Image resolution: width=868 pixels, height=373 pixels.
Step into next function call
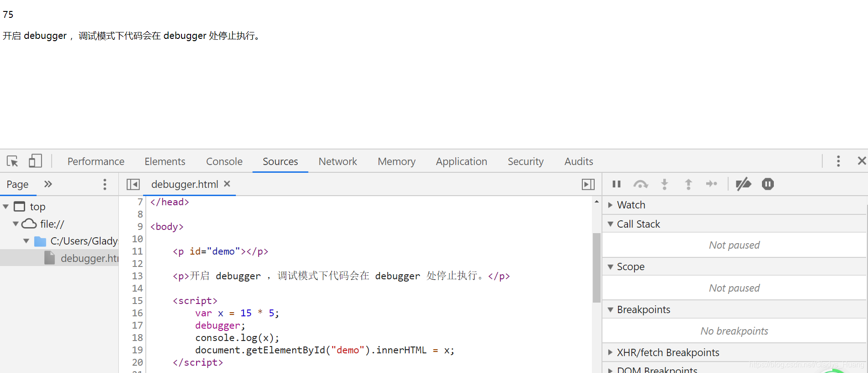(665, 184)
